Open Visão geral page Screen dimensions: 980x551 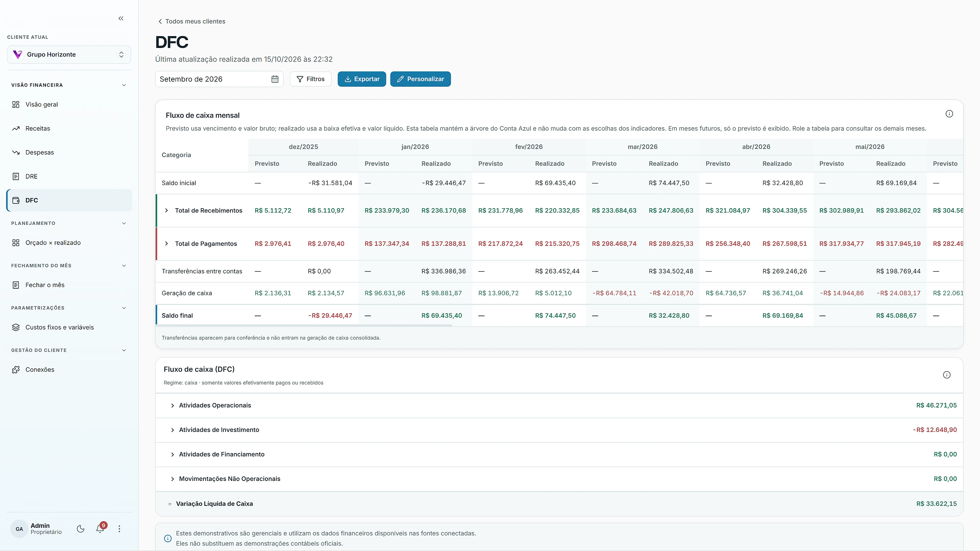pos(69,104)
